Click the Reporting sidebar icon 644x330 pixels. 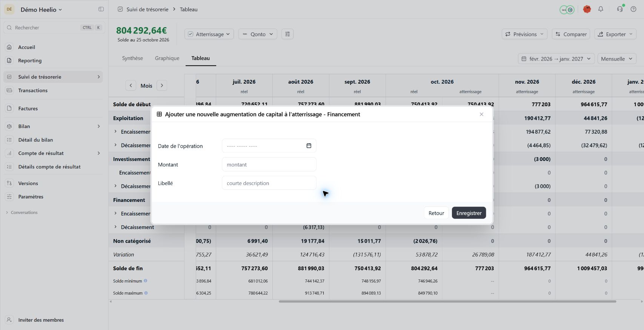[x=9, y=60]
